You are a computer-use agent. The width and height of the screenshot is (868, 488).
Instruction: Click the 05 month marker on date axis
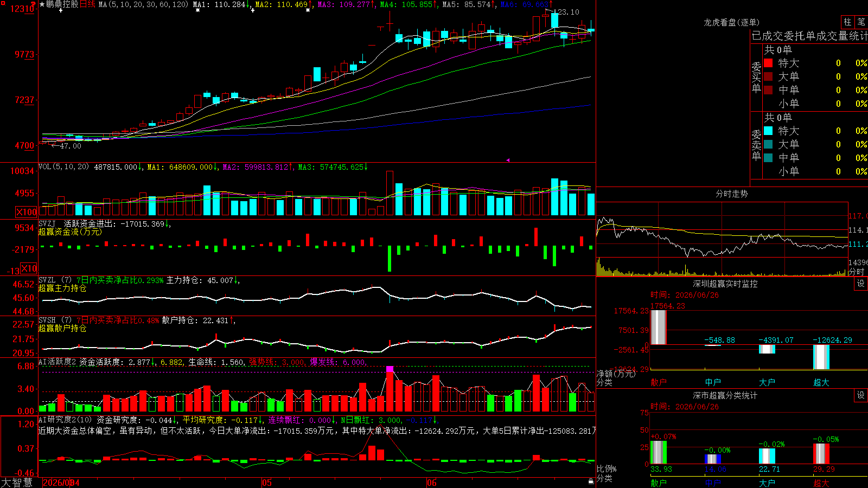266,483
